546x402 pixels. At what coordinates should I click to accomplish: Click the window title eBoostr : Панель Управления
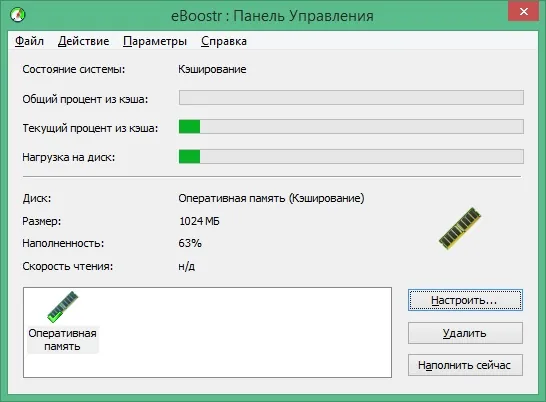(x=272, y=16)
